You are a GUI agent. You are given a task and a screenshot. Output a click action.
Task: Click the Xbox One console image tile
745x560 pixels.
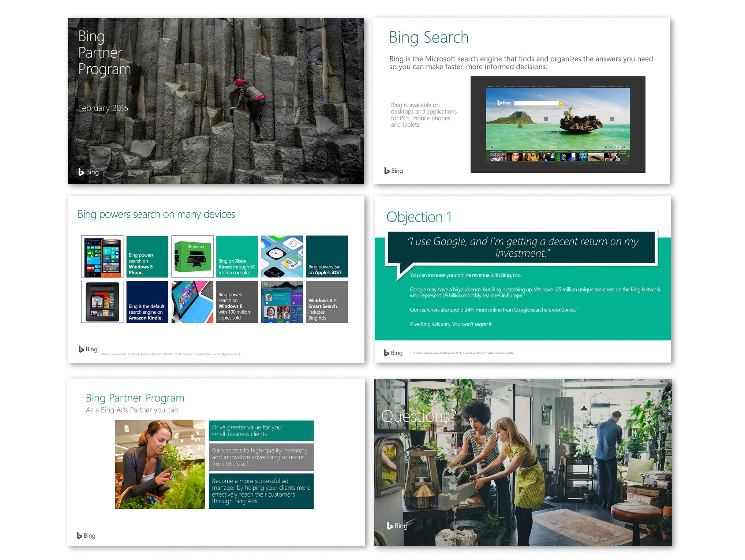coord(192,256)
